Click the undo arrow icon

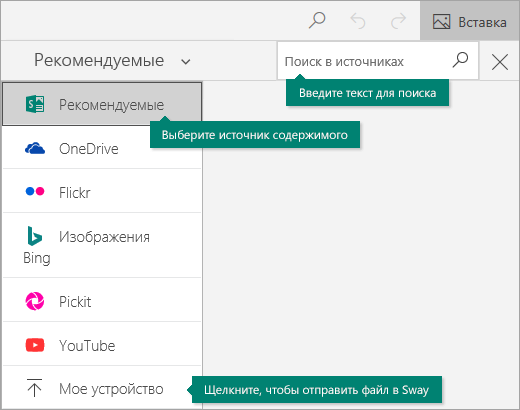pos(358,21)
